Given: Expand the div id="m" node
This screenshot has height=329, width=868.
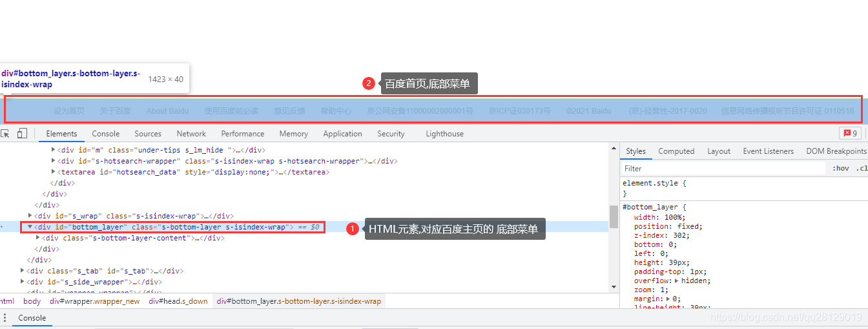Looking at the screenshot, I should click(54, 150).
